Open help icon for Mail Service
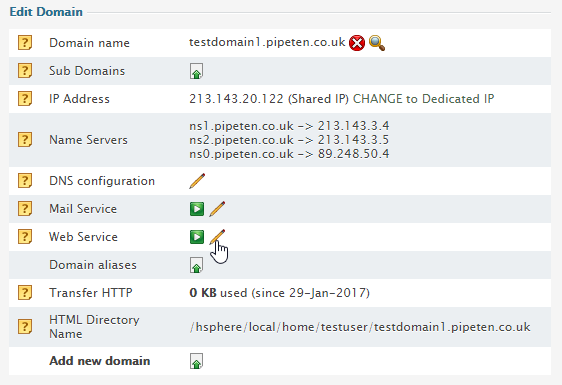562x385 pixels. click(x=25, y=209)
